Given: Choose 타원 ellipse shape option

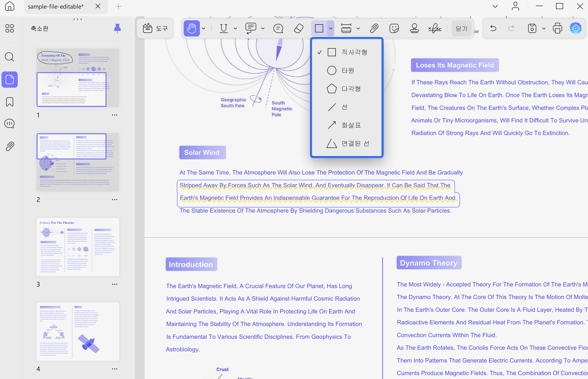Looking at the screenshot, I should tap(347, 70).
